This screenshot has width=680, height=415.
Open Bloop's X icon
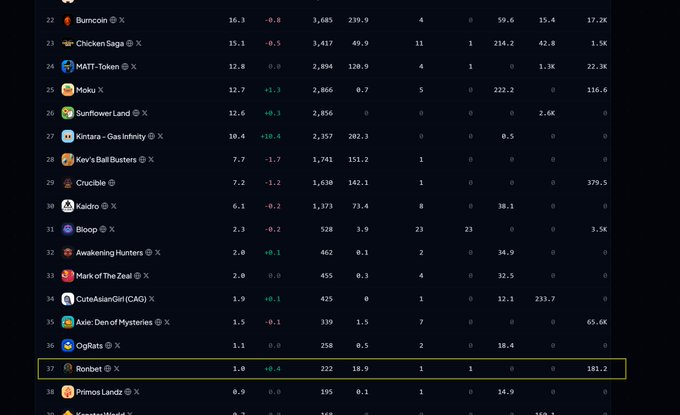tap(112, 229)
